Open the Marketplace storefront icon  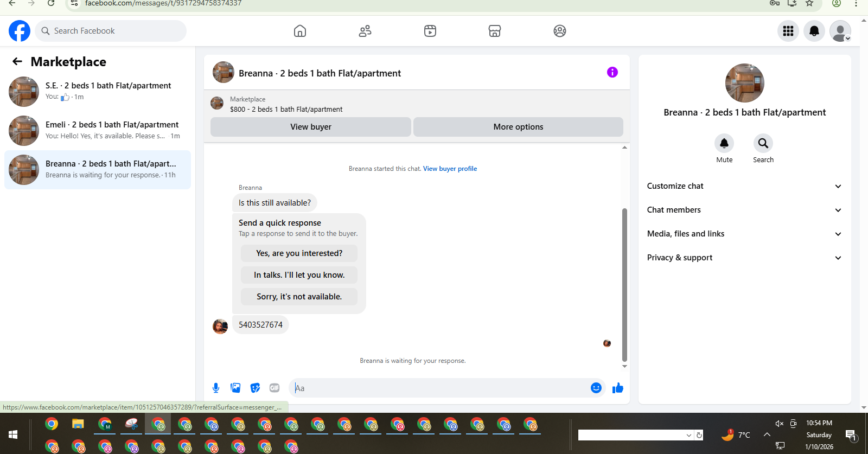tap(495, 31)
